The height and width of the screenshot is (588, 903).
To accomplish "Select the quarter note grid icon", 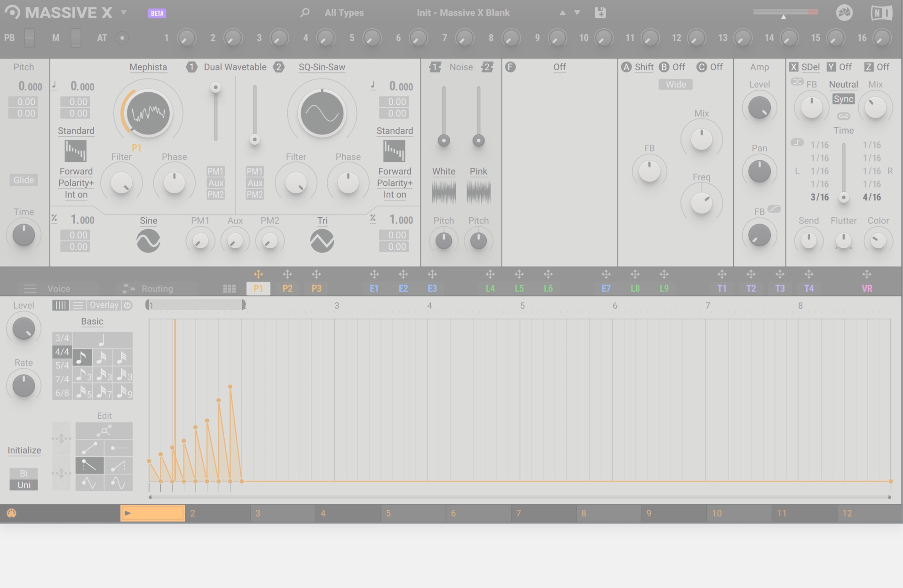I will click(102, 340).
